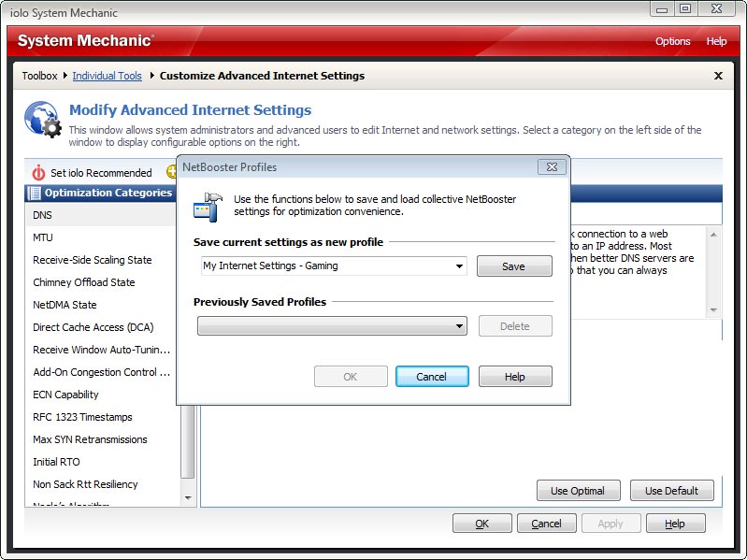
Task: Open the Options menu in header
Action: click(673, 41)
